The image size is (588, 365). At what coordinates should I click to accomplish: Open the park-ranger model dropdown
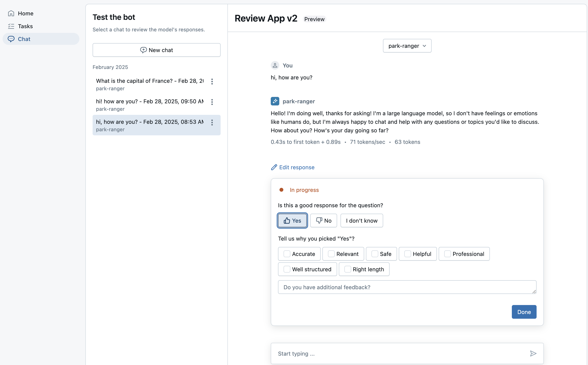tap(407, 46)
